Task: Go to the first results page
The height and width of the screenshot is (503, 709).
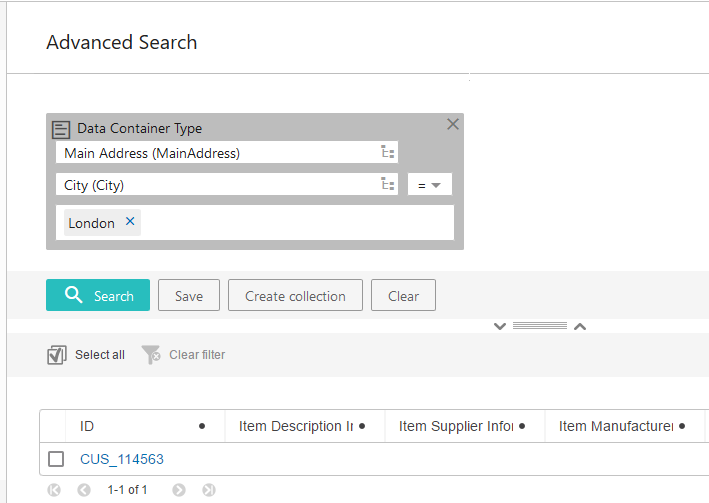Action: [x=54, y=490]
